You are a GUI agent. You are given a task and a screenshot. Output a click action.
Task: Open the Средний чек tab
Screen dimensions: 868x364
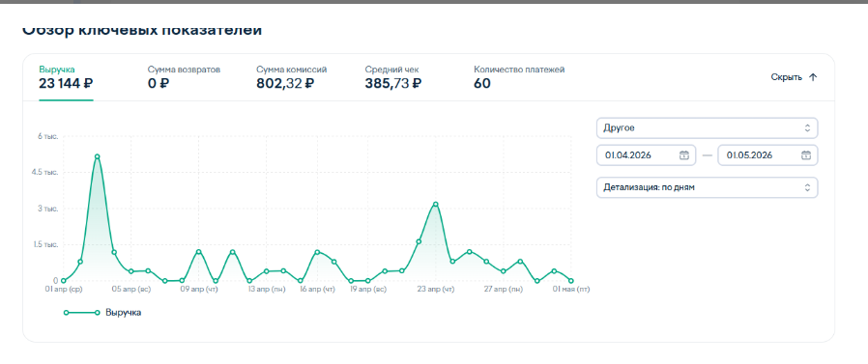(393, 77)
